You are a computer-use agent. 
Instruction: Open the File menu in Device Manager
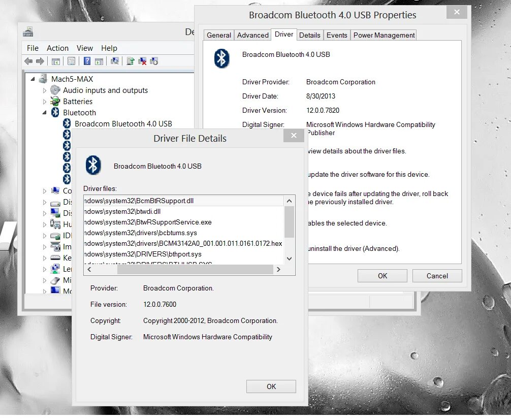[33, 48]
